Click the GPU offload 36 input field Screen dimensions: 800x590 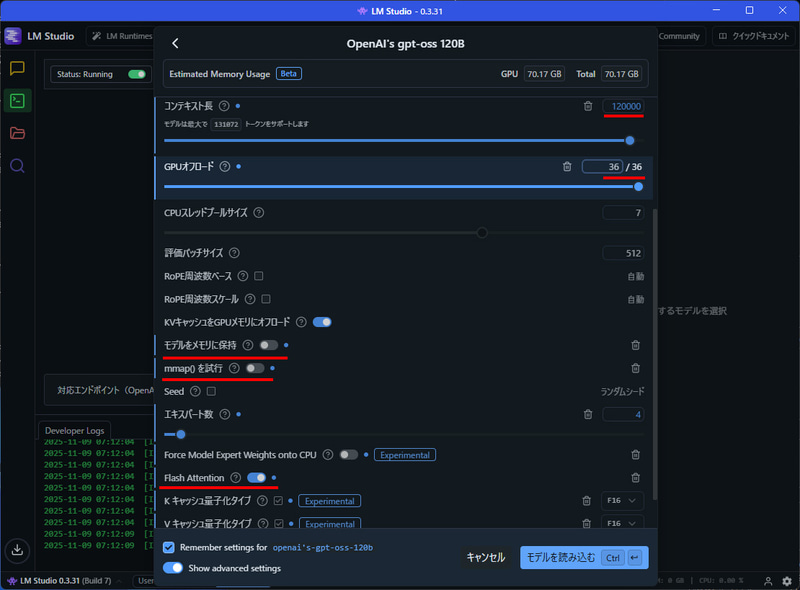(602, 166)
